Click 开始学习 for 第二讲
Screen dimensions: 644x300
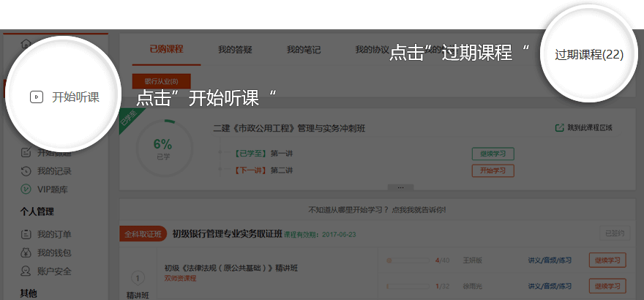coord(493,170)
